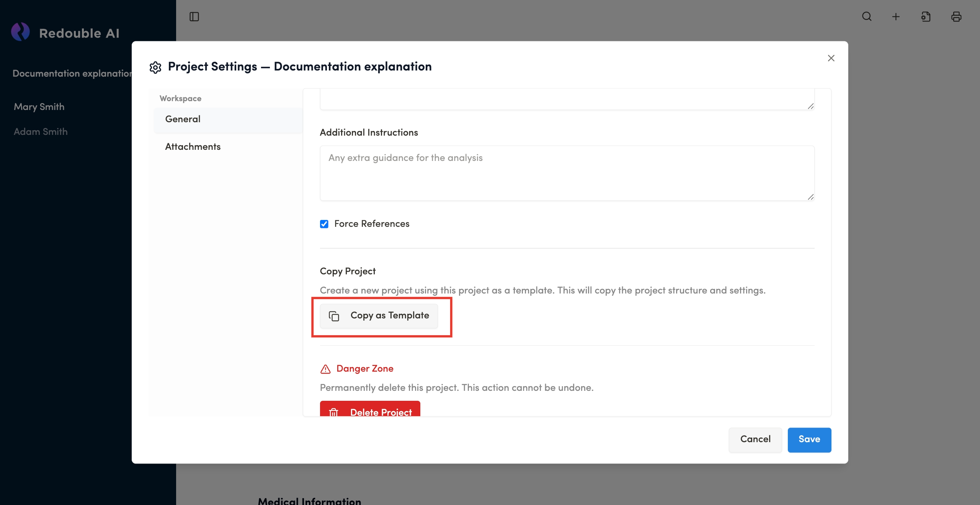Select Adam Smith in the sidebar
Viewport: 980px width, 505px height.
(x=41, y=132)
